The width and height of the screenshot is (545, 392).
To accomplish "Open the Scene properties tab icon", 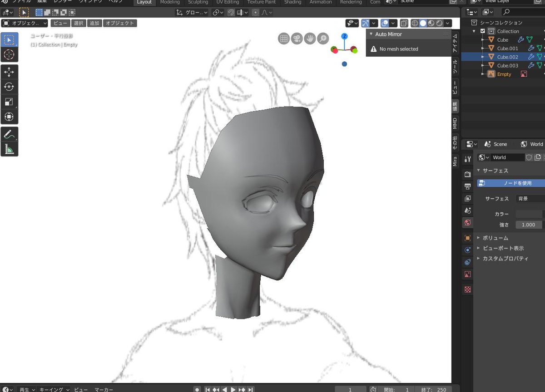I will (468, 211).
